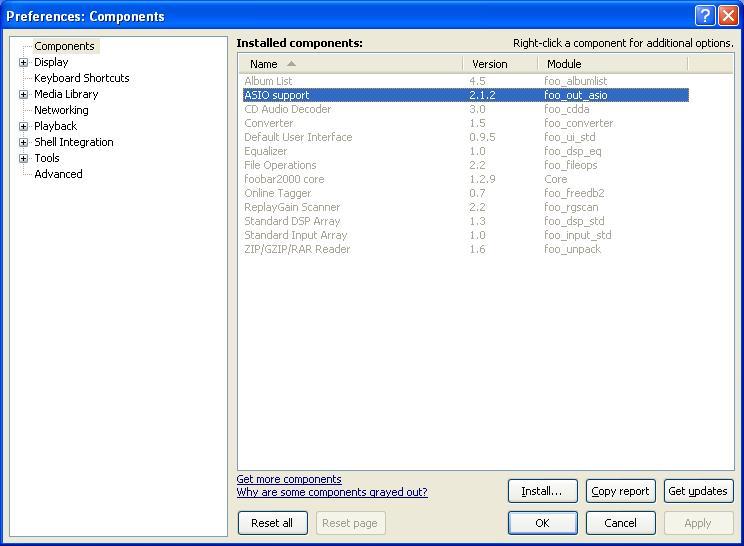The height and width of the screenshot is (546, 744).
Task: Open the Get more components link
Action: [x=289, y=479]
